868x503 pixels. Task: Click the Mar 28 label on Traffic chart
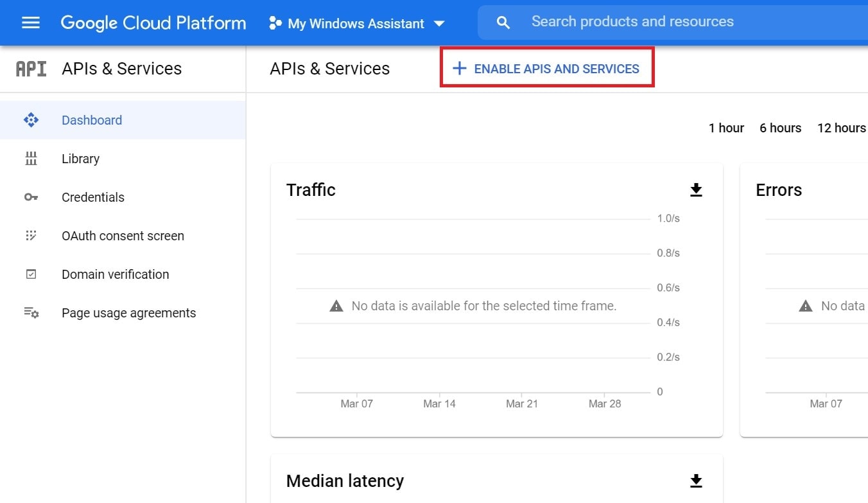(x=605, y=403)
